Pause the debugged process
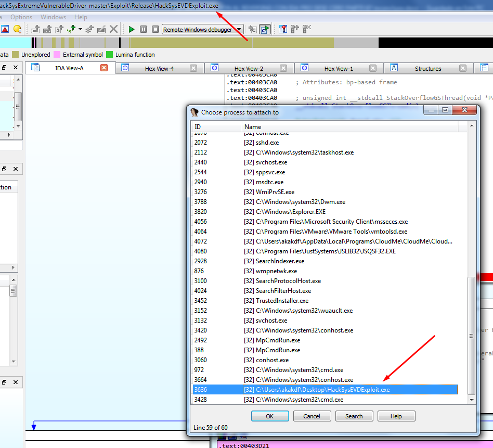 143,30
